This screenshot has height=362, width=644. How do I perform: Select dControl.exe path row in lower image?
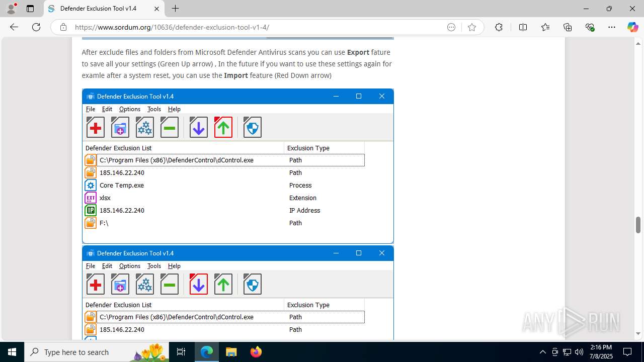[224, 317]
